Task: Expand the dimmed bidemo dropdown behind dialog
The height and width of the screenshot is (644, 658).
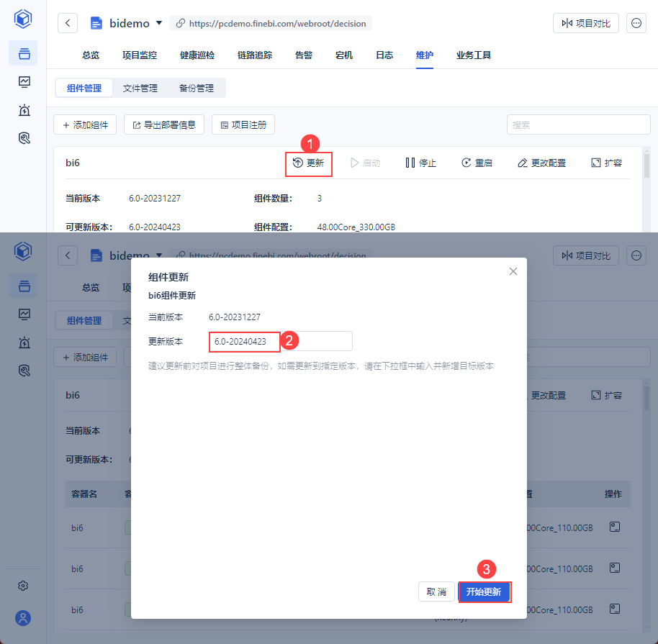Action: tap(159, 255)
